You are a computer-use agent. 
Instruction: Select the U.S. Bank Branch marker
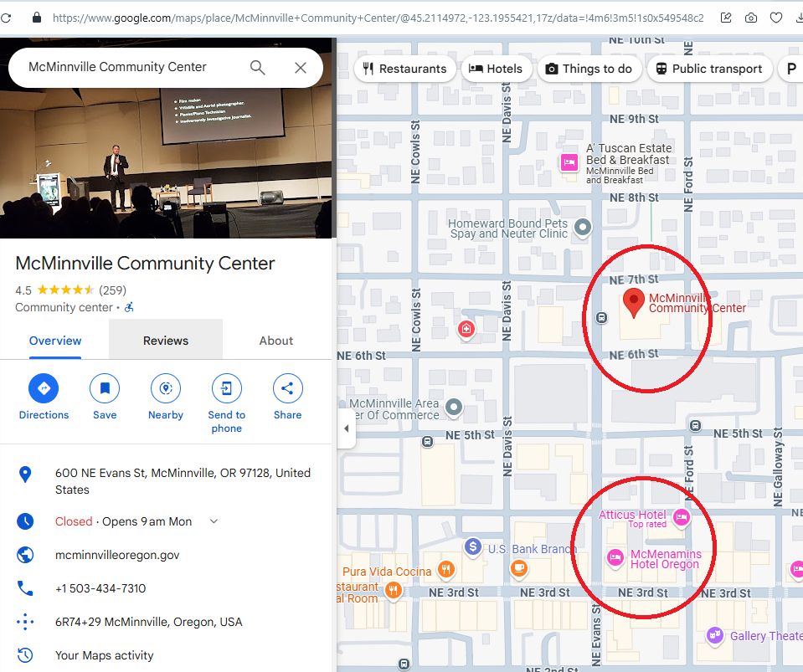coord(472,547)
